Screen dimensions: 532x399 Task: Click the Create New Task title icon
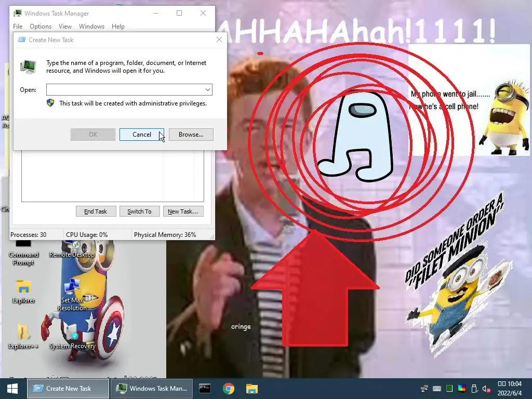coord(22,39)
